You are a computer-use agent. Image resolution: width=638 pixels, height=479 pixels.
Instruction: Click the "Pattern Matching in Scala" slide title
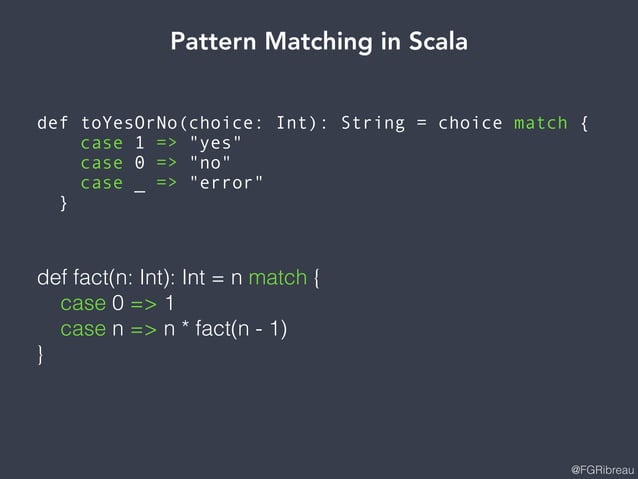318,42
